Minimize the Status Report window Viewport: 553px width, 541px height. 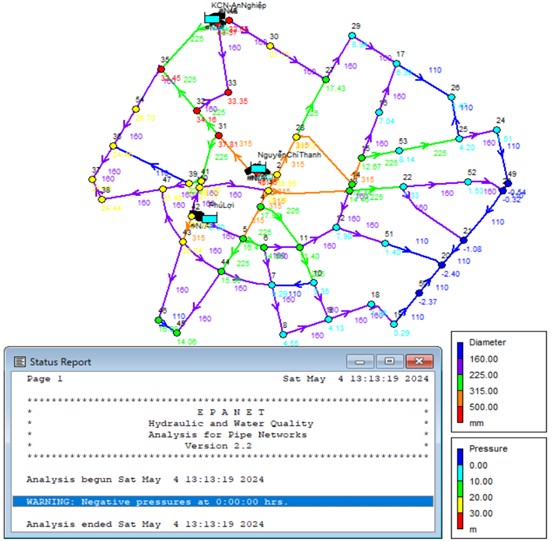(360, 361)
